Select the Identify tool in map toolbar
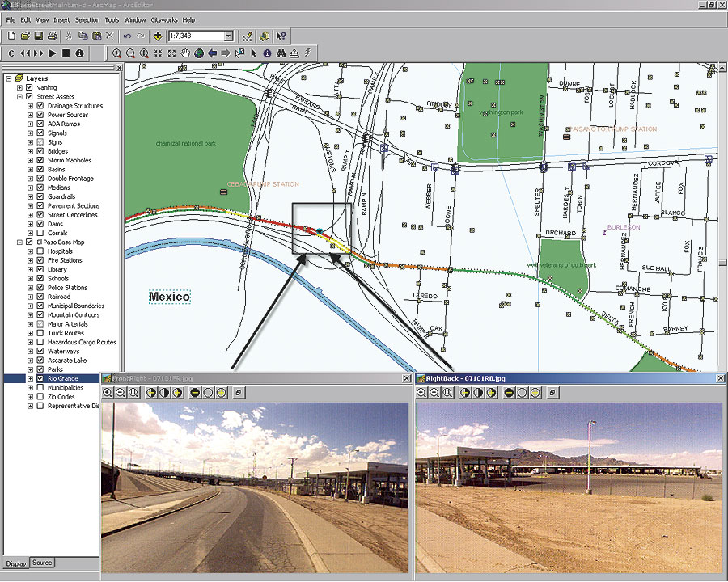Viewport: 728px width, 582px height. 268,53
